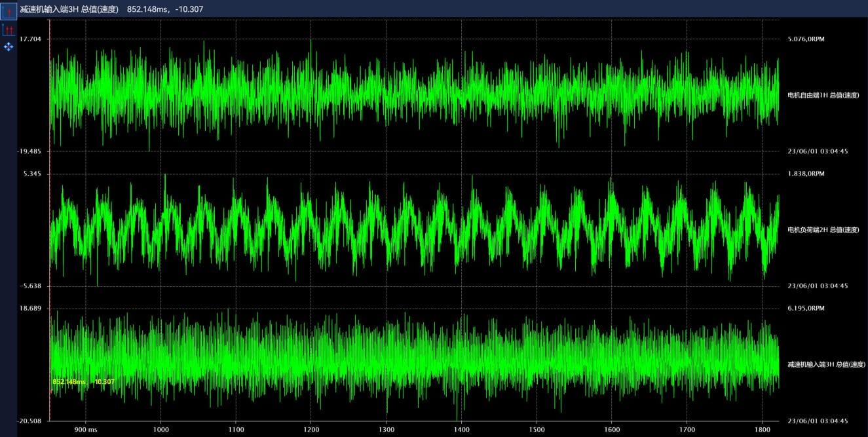Activate the double cursor tool icon
Screen dimensions: 868x437
coord(9,30)
